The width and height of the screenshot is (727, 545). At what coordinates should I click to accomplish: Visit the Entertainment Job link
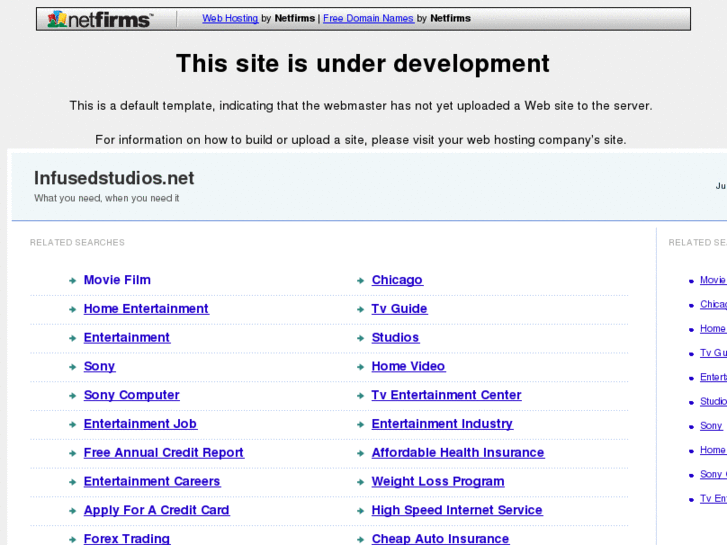point(140,423)
